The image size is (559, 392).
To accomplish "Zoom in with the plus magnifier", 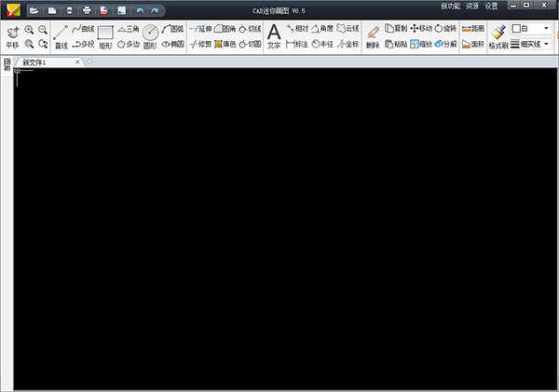I will (x=29, y=30).
